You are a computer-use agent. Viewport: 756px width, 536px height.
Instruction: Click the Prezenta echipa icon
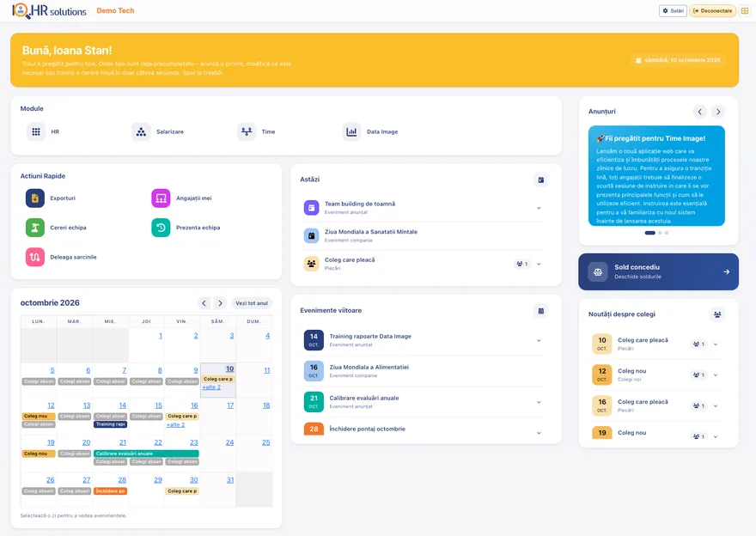(x=161, y=228)
